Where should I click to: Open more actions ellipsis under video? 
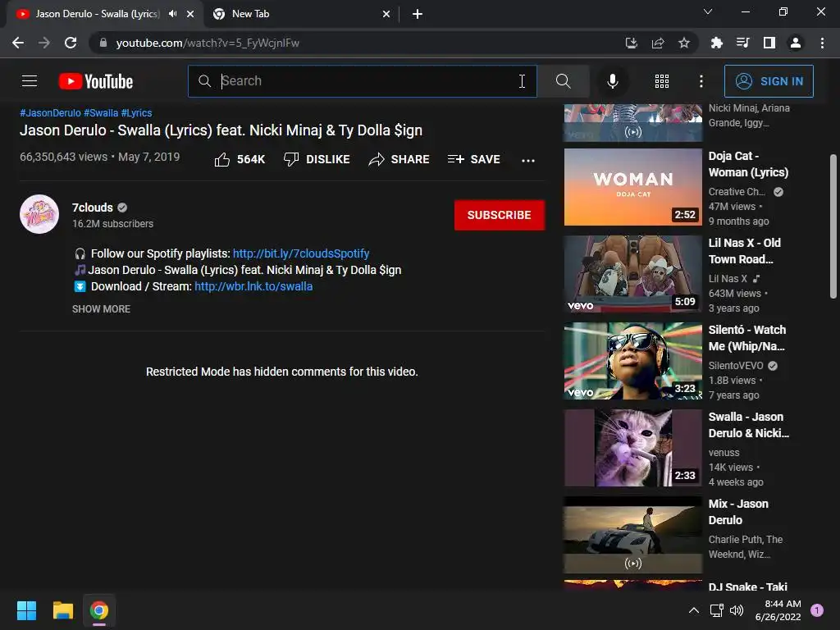pos(528,160)
